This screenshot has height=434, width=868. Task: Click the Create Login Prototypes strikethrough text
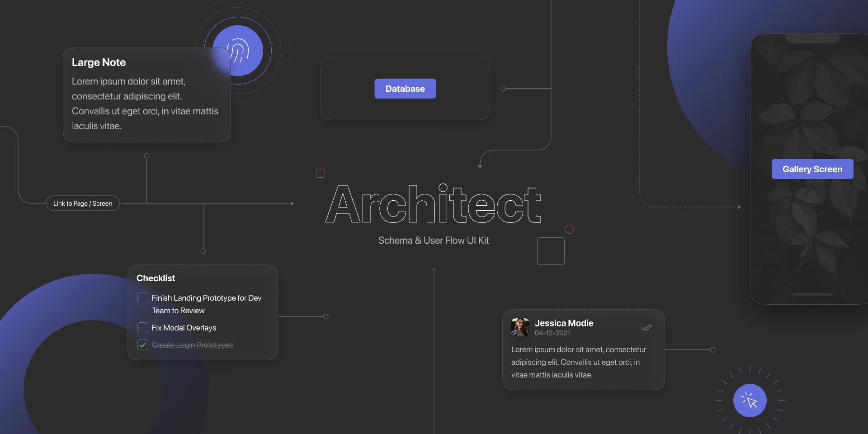pos(193,345)
